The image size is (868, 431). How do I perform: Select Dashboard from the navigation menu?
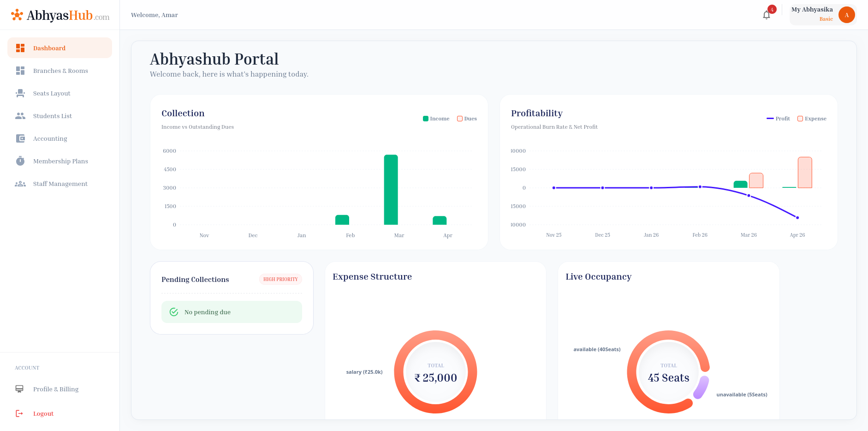pyautogui.click(x=49, y=48)
